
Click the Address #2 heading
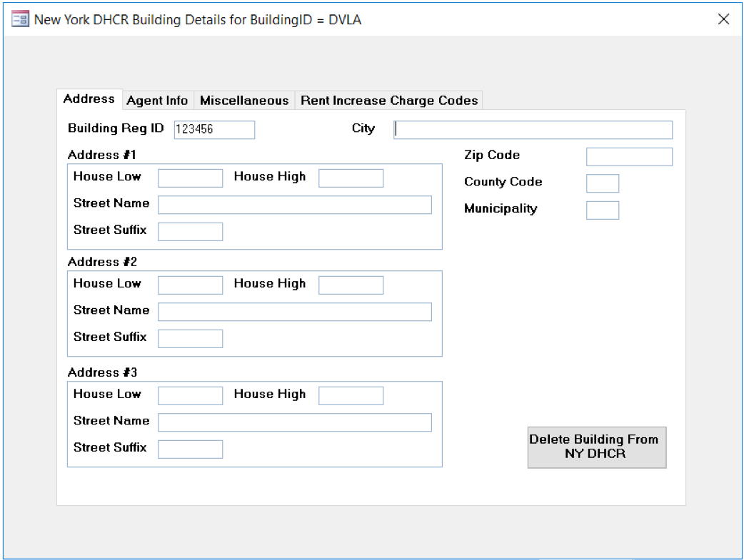tap(103, 262)
